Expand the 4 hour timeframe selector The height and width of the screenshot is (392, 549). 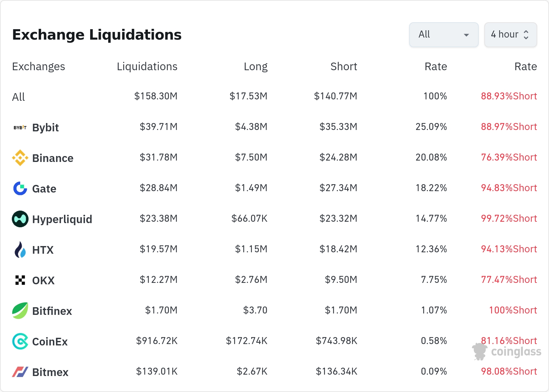click(505, 34)
